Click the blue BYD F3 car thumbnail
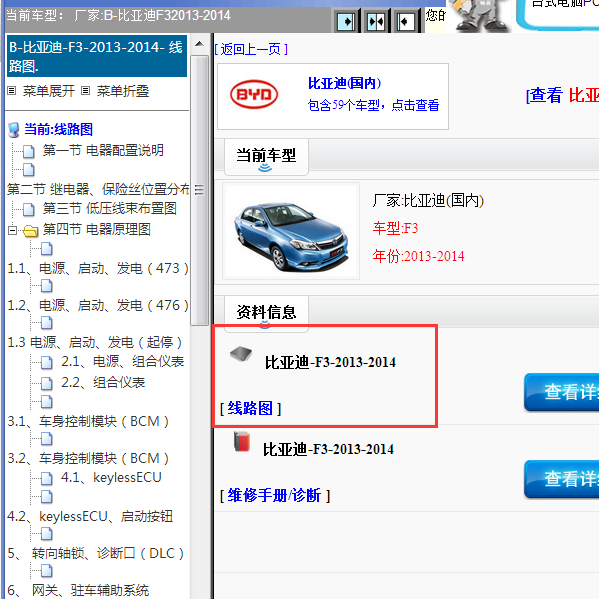The image size is (599, 599). [291, 232]
